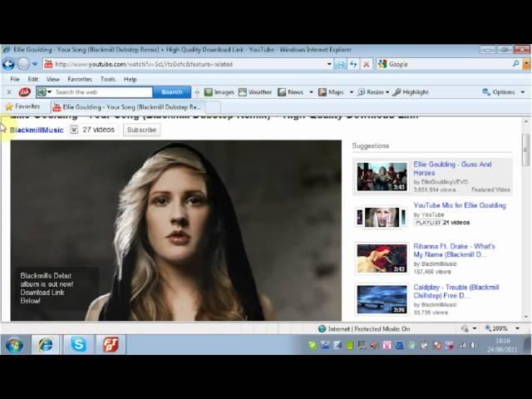Open the 100% zoom level control
Viewport: 532px width, 399px height.
[x=497, y=328]
